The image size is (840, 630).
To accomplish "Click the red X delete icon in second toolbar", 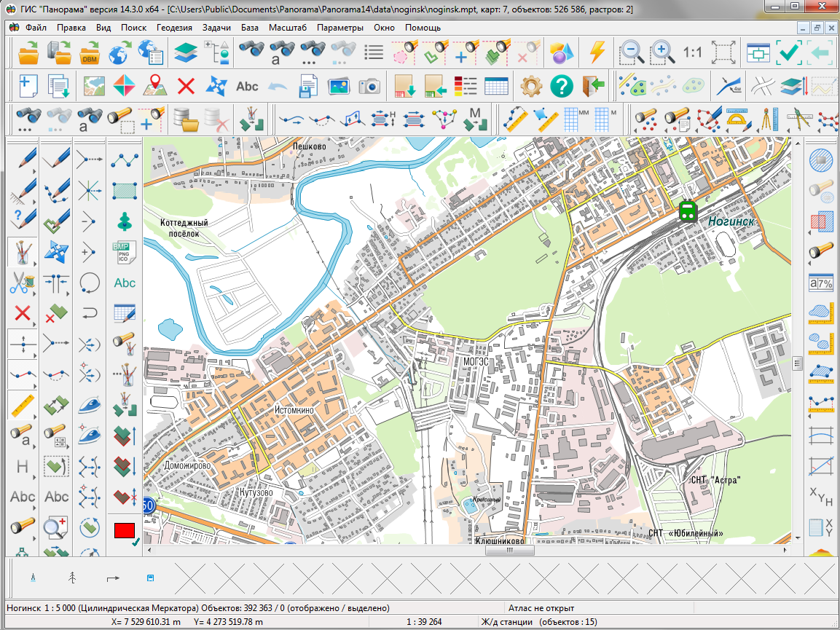I will (x=186, y=86).
